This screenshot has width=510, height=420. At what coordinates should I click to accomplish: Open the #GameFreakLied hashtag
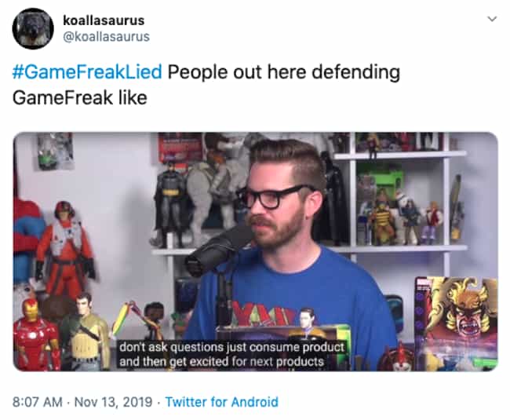click(87, 72)
